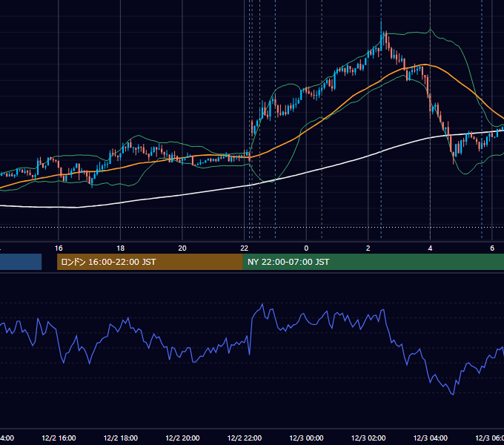Click the 12/2 20:00 date label
This screenshot has width=504, height=445.
182,438
